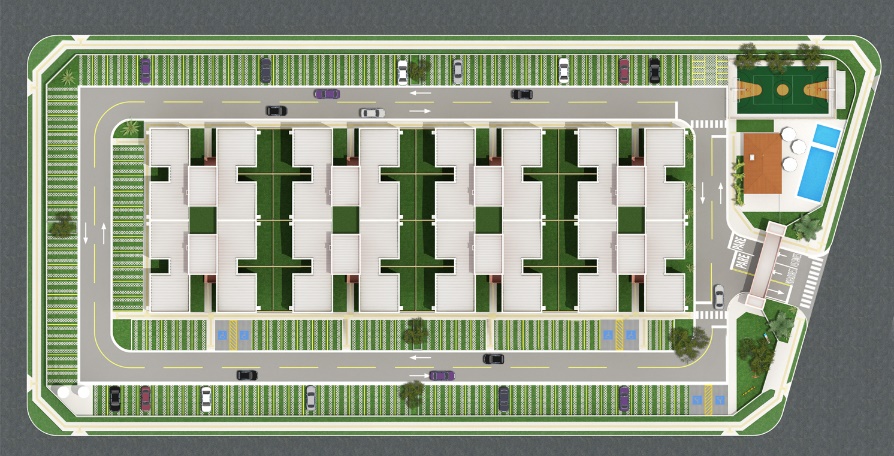Select the small upper swimming pool
The image size is (894, 456).
coord(826,135)
